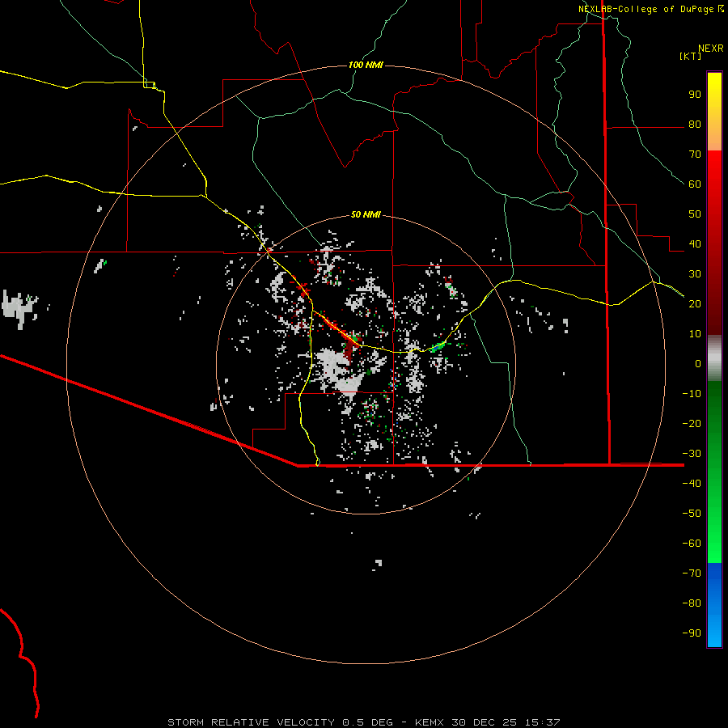Click the positive 50 knots scale value
The image size is (728, 728).
695,214
